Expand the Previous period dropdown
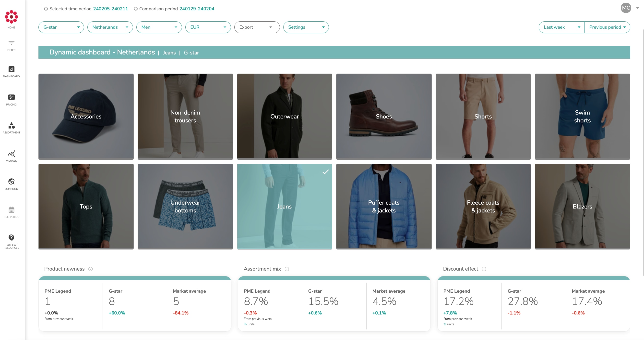The height and width of the screenshot is (340, 644). pyautogui.click(x=607, y=27)
